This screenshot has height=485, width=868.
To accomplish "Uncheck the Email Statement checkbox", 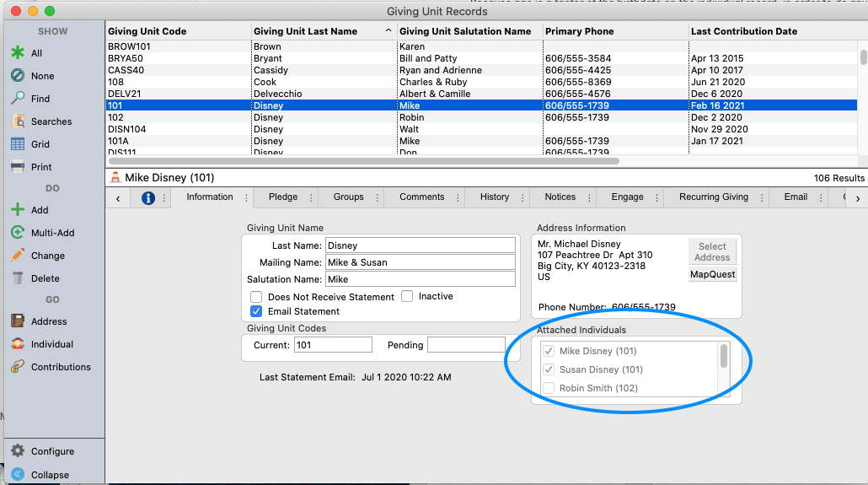I will (256, 311).
